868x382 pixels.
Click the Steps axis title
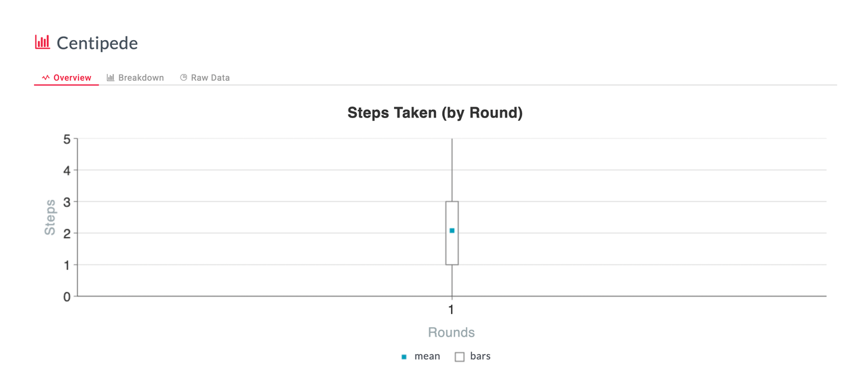click(x=50, y=217)
